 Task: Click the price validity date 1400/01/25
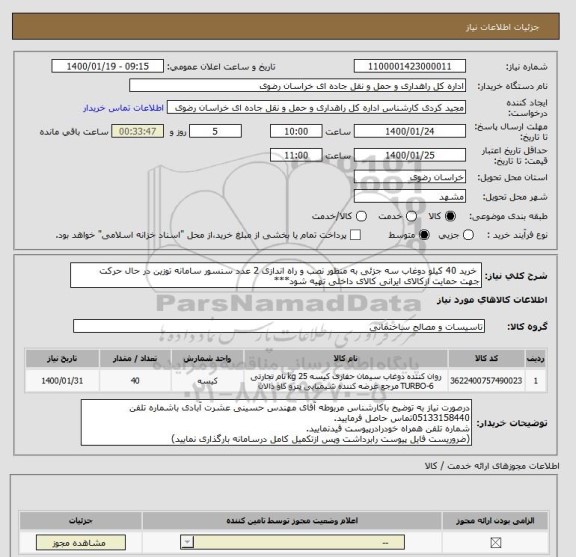point(410,155)
